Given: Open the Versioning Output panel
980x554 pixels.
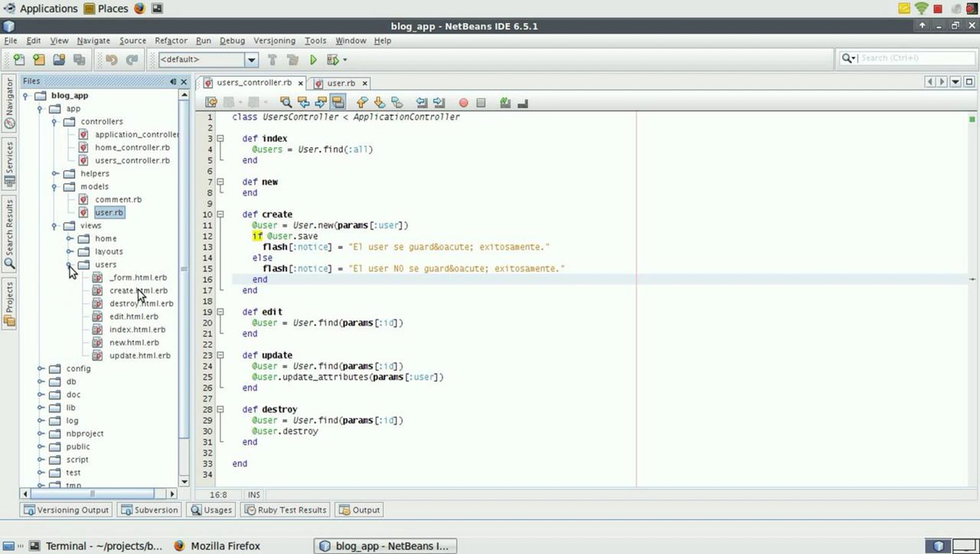Looking at the screenshot, I should pyautogui.click(x=67, y=510).
